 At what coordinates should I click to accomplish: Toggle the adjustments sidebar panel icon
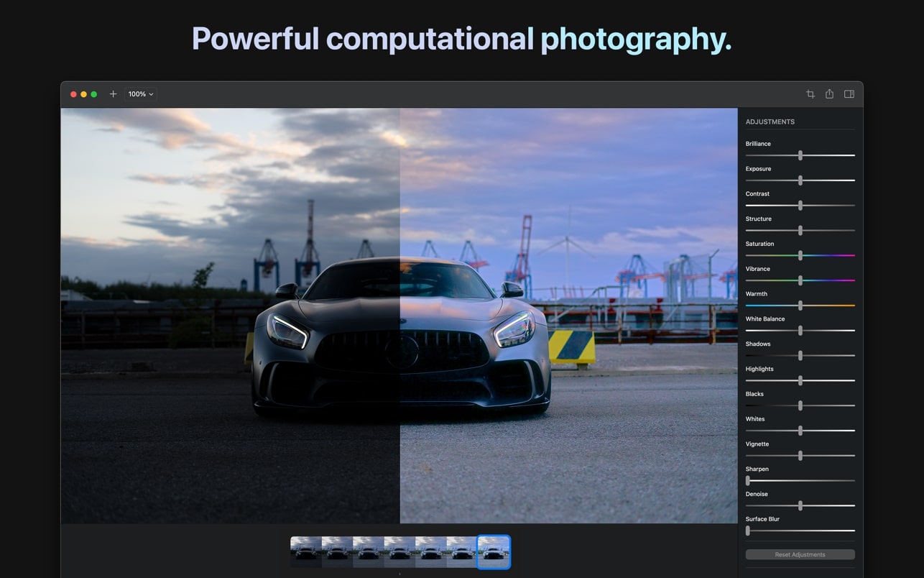tap(849, 94)
